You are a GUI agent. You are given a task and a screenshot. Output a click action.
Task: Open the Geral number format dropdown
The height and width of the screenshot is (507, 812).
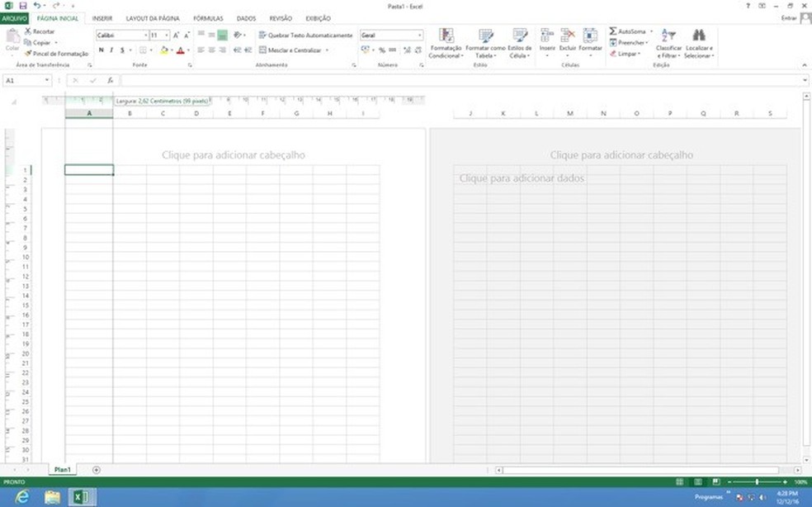click(419, 36)
